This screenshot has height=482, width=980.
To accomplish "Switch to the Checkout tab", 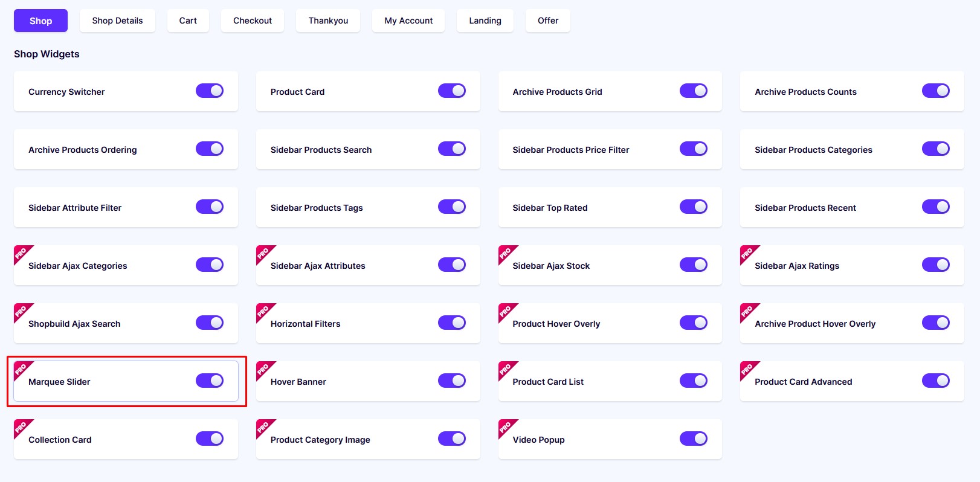I will (x=253, y=21).
